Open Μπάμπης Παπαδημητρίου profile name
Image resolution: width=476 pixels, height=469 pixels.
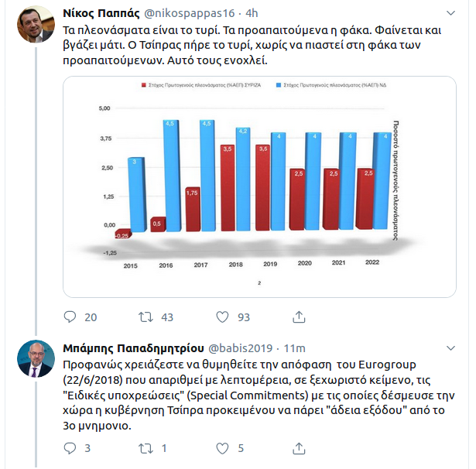pyautogui.click(x=133, y=348)
